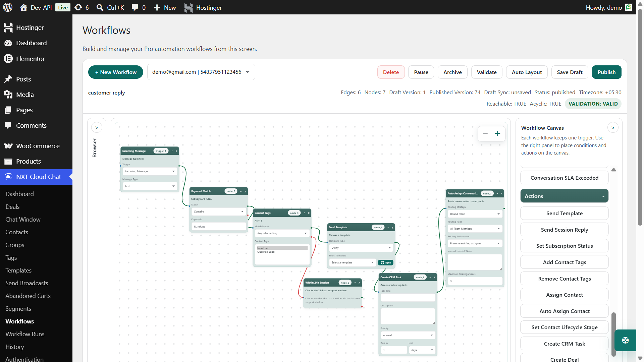Open the Match dropdown showing Contains
Viewport: 644px width, 362px height.
click(x=218, y=212)
